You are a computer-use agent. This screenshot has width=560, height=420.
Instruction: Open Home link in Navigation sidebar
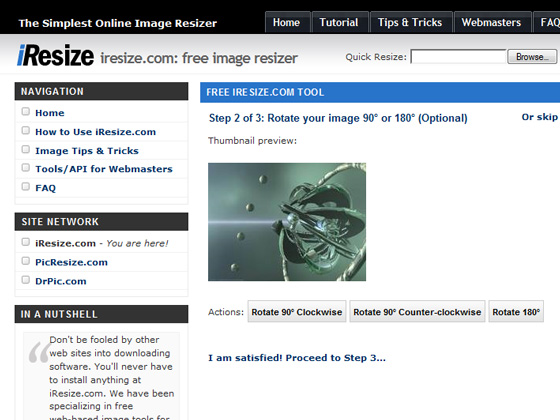pyautogui.click(x=50, y=113)
